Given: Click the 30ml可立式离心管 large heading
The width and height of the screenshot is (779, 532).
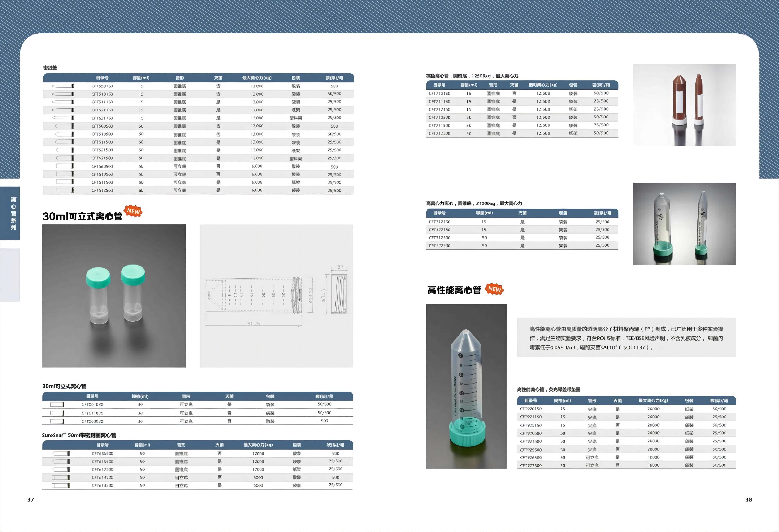Looking at the screenshot, I should (x=82, y=216).
